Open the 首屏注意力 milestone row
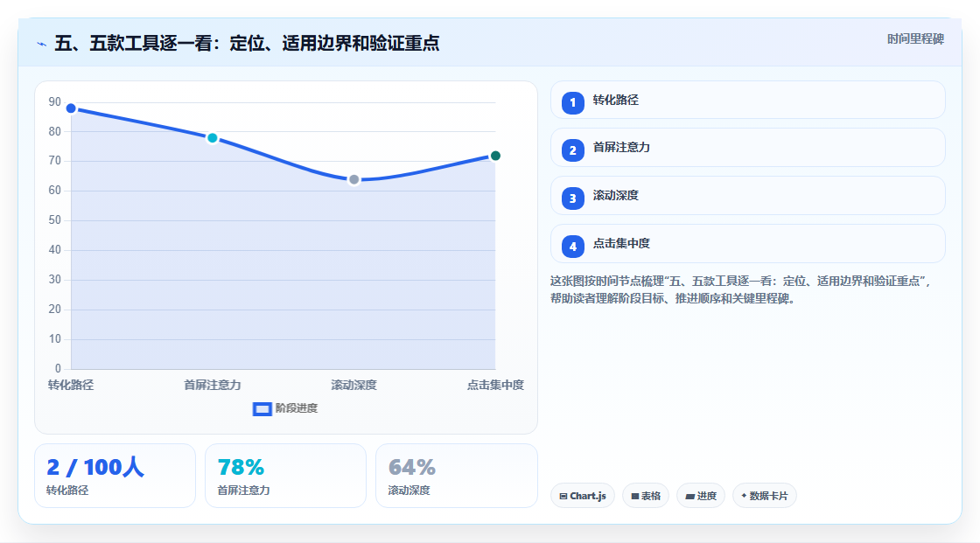 747,148
